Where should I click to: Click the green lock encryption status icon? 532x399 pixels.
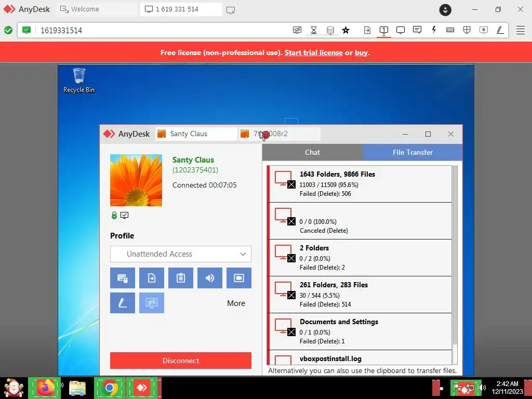point(114,215)
